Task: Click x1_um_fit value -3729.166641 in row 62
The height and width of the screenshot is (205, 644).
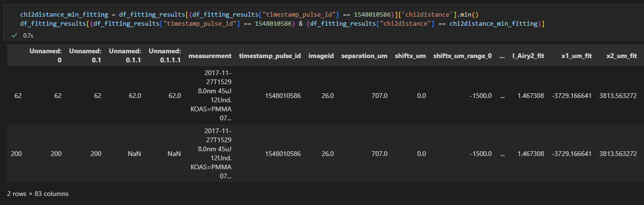Action: click(572, 96)
